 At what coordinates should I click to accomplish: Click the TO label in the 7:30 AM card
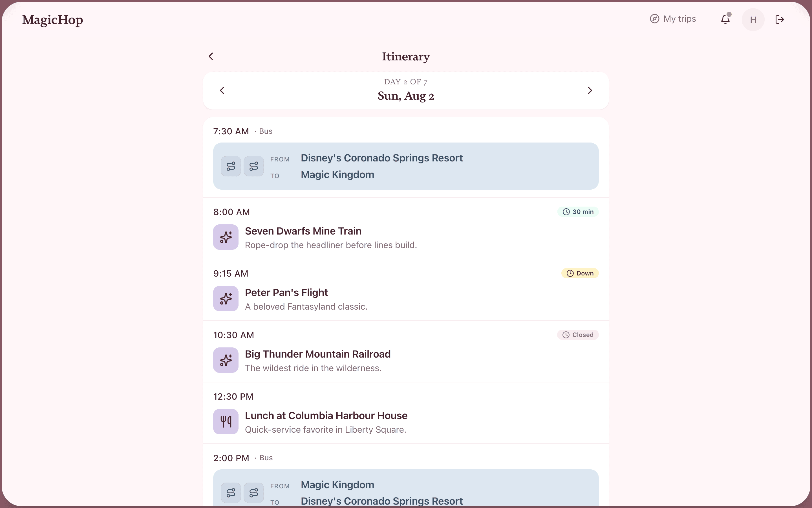[x=275, y=176]
